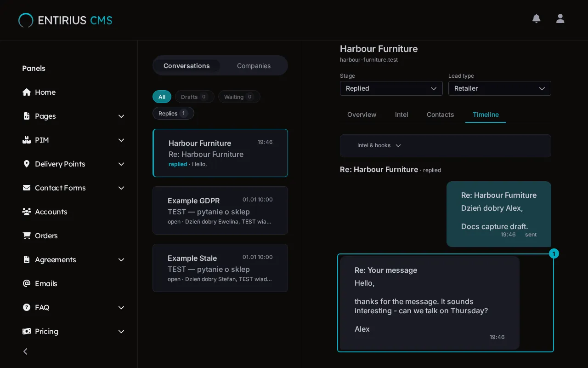Click the Agreements document icon
This screenshot has width=588, height=368.
point(27,259)
